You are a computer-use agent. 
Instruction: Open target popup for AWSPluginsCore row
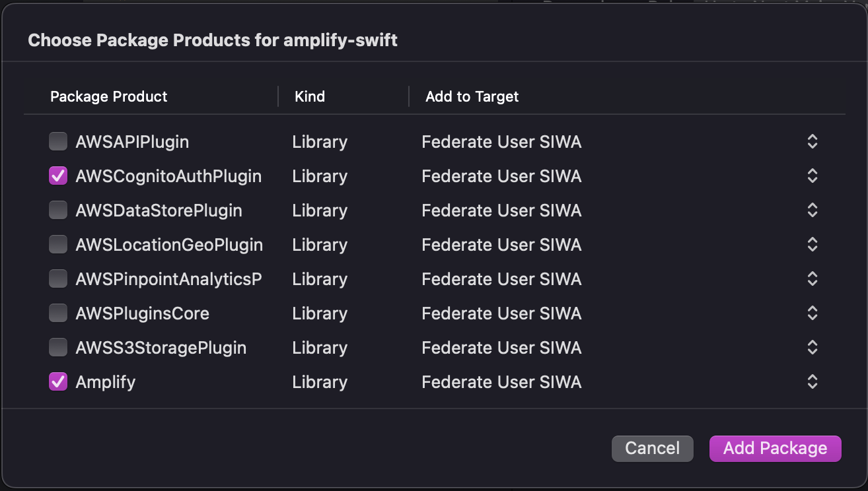pyautogui.click(x=813, y=313)
